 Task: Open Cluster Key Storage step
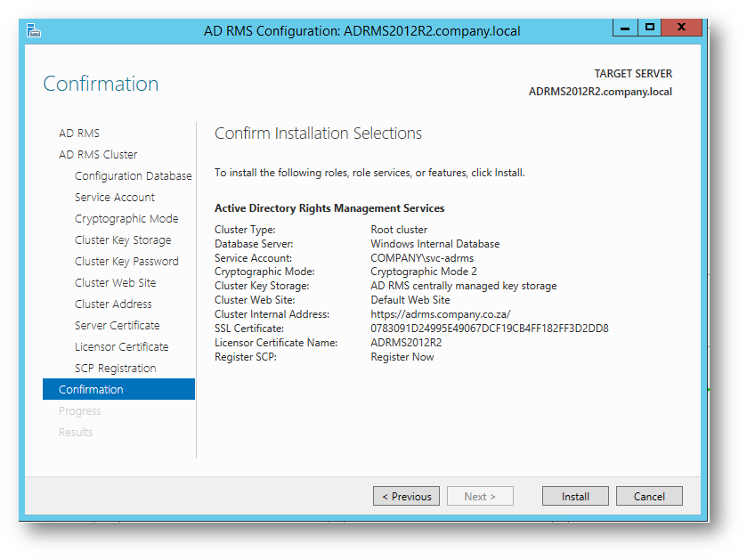[123, 240]
